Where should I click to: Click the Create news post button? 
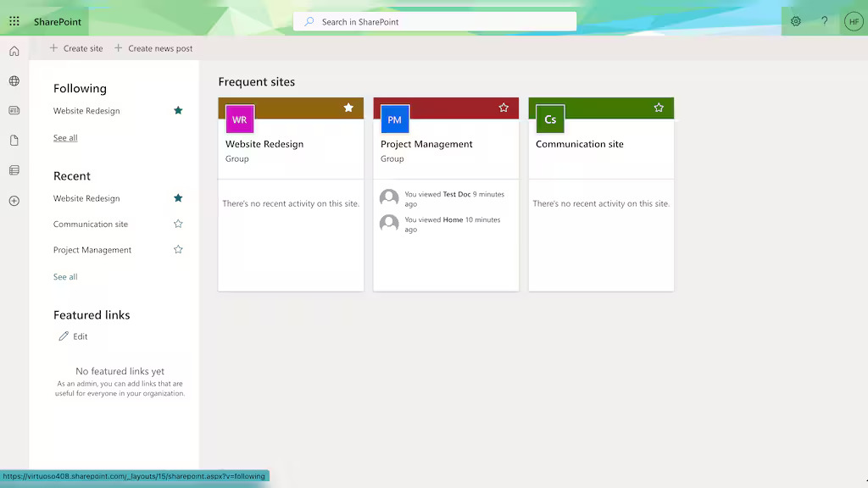coord(153,48)
